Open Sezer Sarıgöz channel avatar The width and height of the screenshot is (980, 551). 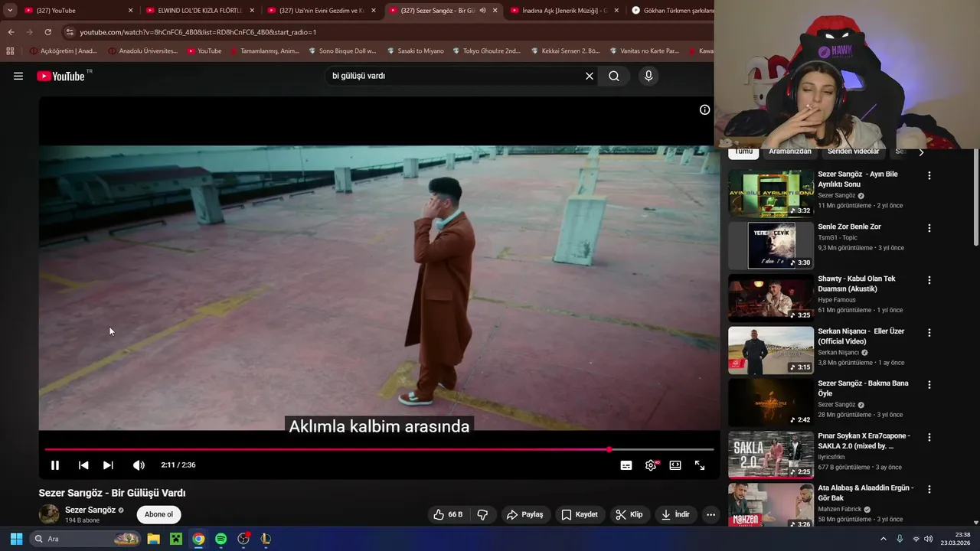pos(49,514)
